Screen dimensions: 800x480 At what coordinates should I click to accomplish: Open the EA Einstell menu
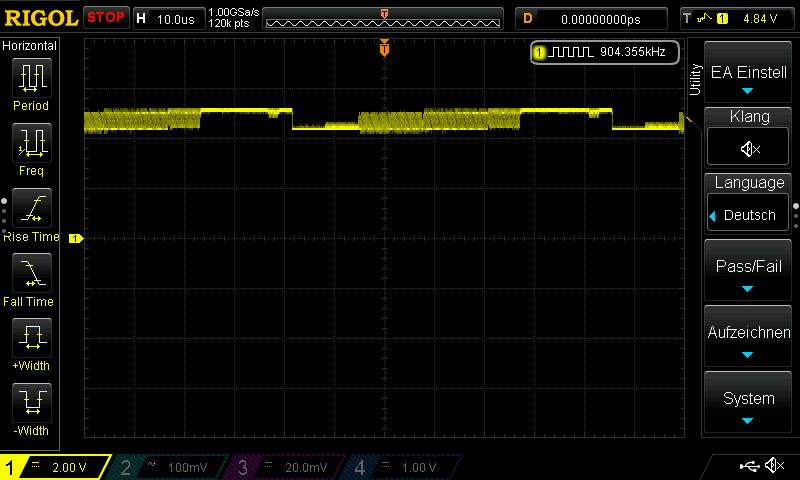tap(748, 72)
